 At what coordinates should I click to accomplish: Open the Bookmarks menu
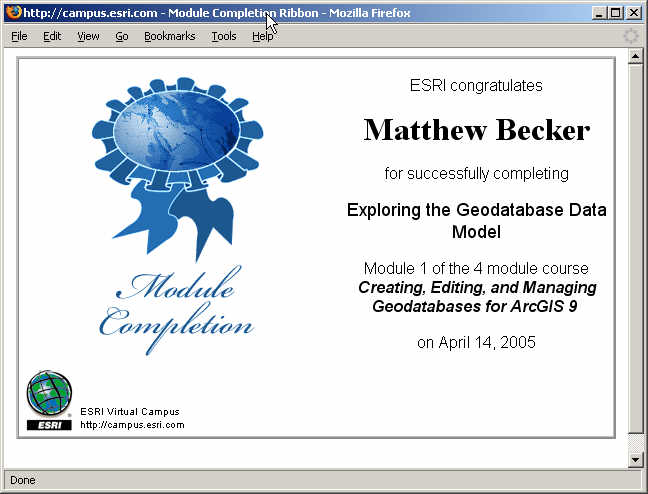pyautogui.click(x=169, y=36)
